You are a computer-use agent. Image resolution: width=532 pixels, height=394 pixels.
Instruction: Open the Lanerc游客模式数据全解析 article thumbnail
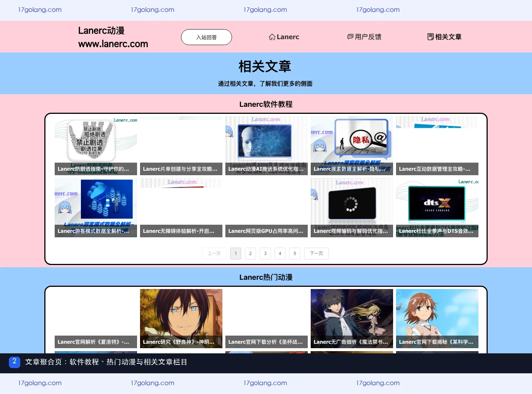[96, 208]
